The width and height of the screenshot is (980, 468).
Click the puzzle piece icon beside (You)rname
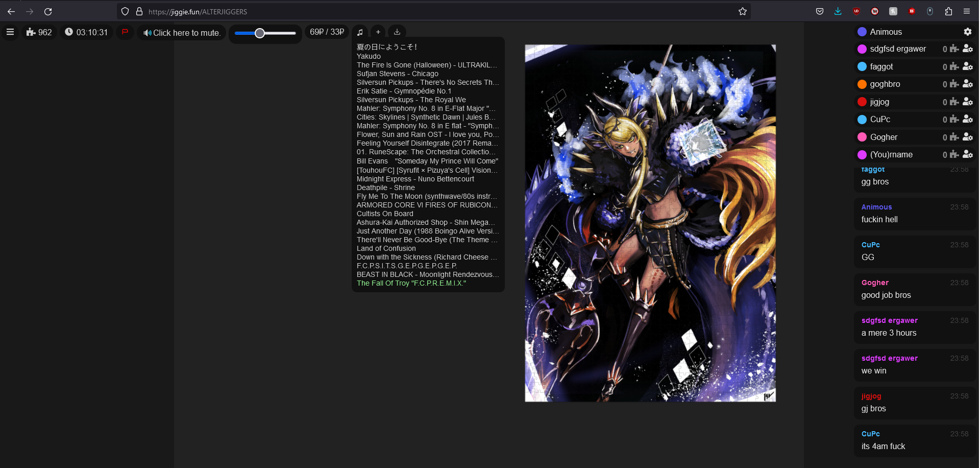coord(954,155)
